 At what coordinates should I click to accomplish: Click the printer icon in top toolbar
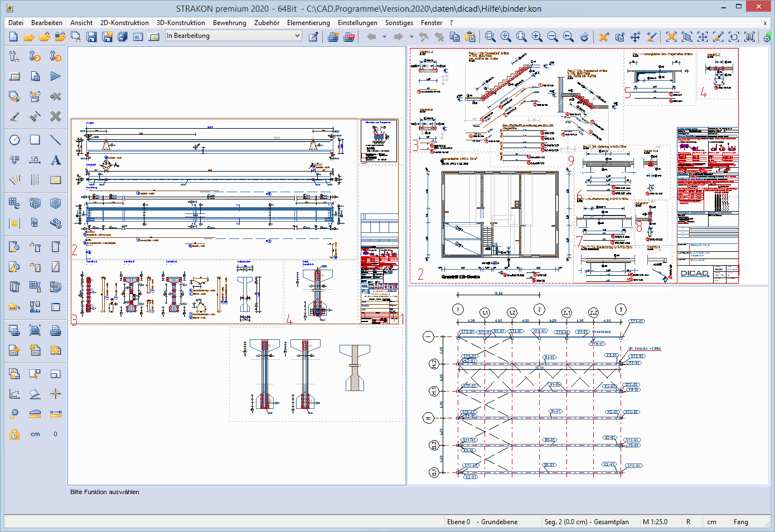coord(333,37)
